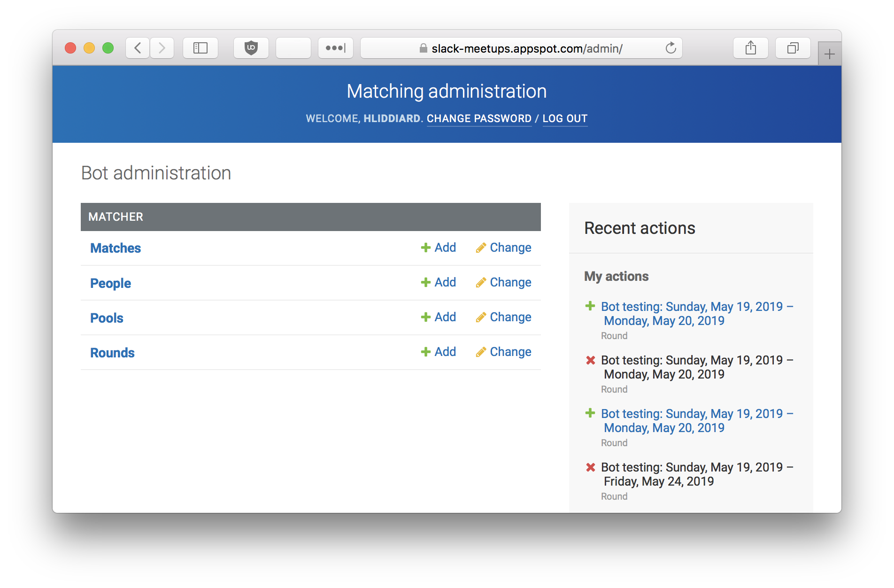Click the lock icon in address bar
The width and height of the screenshot is (894, 588).
click(424, 48)
